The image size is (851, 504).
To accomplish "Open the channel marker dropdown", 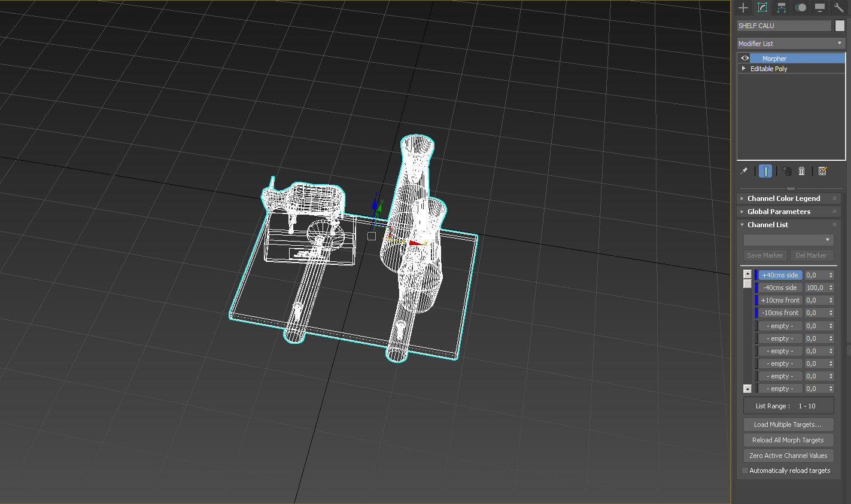I will pyautogui.click(x=788, y=240).
